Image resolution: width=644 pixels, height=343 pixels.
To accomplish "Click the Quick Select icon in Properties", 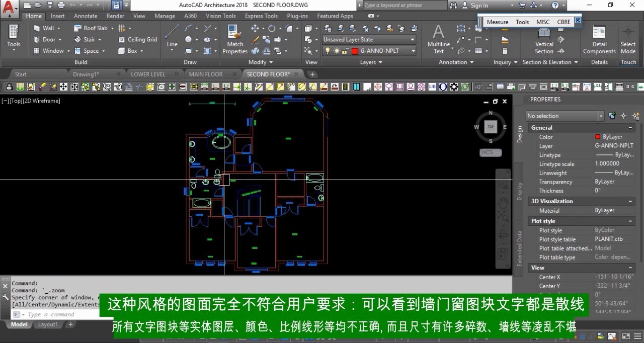I will coord(636,116).
